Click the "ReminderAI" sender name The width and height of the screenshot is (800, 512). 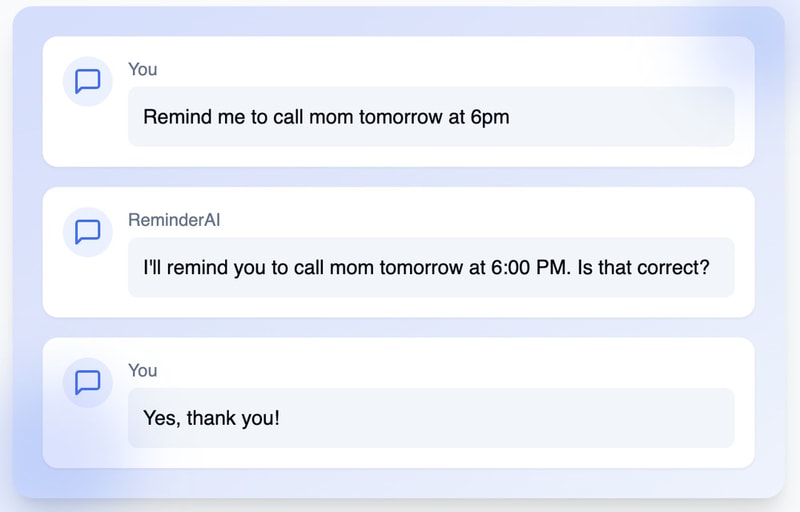coord(174,220)
